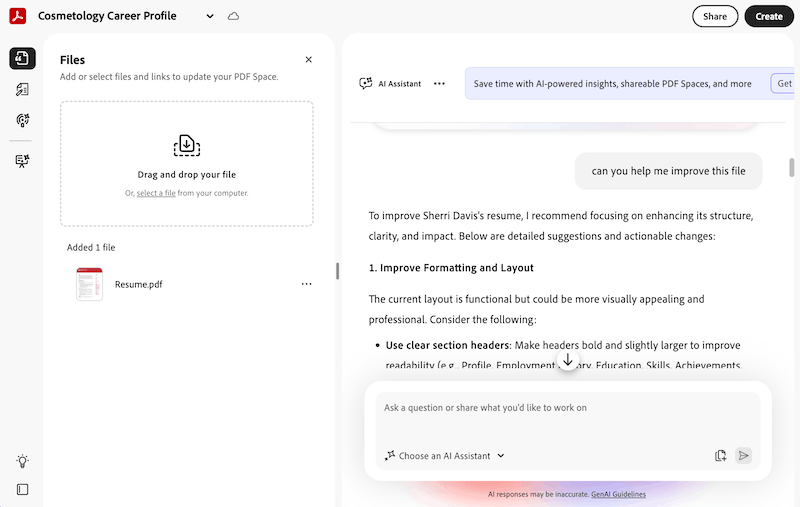The image size is (800, 507).
Task: Click the Adobe Acrobat logo
Action: tap(17, 16)
